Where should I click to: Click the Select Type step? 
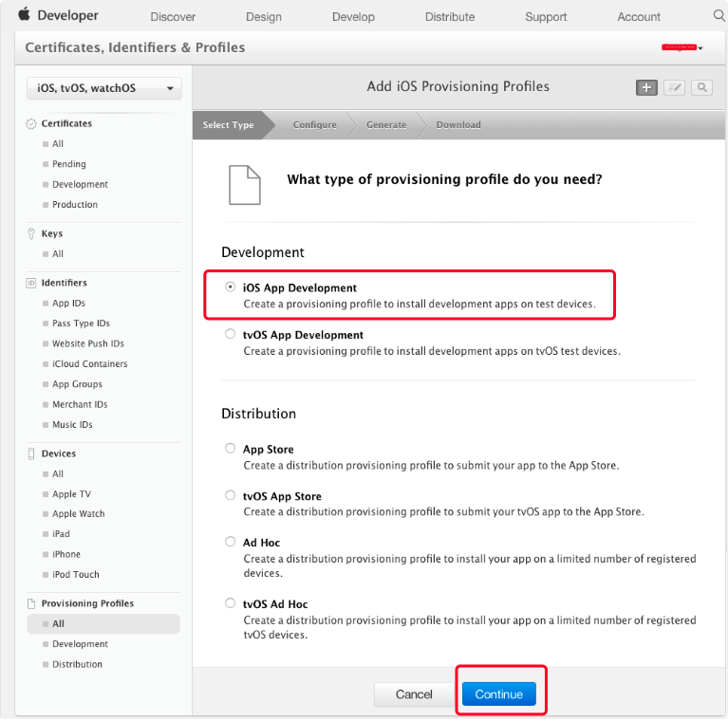pyautogui.click(x=229, y=125)
